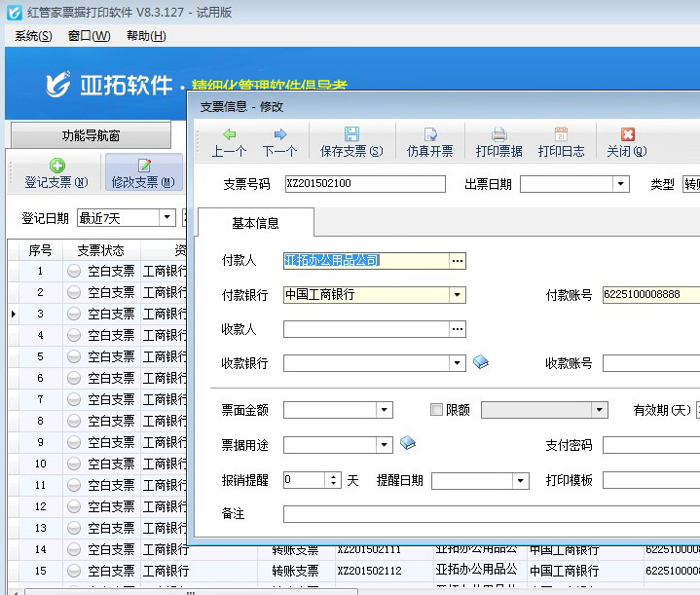Click the 支付密码 field
Image resolution: width=700 pixels, height=595 pixels.
coord(651,445)
